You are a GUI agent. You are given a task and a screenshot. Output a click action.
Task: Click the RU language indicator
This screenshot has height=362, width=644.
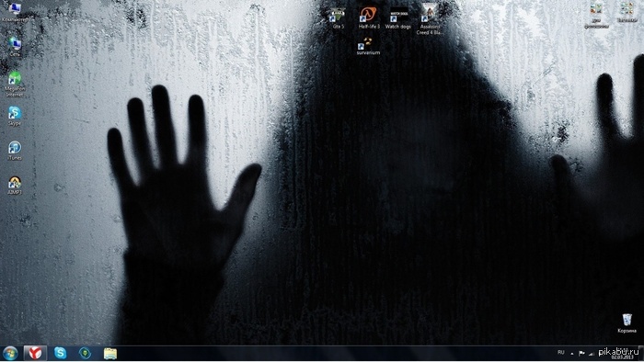[x=561, y=353]
